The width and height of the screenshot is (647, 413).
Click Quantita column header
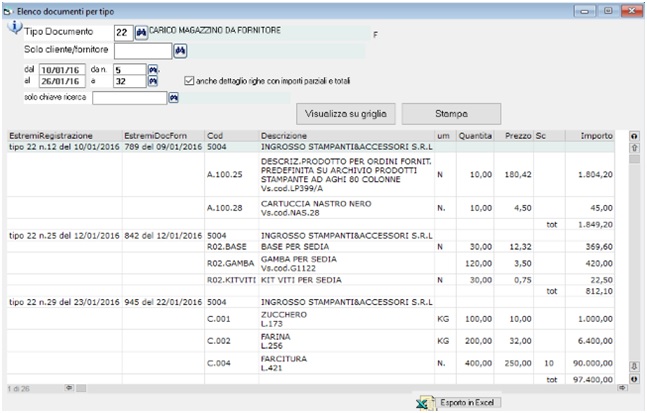[x=475, y=136]
